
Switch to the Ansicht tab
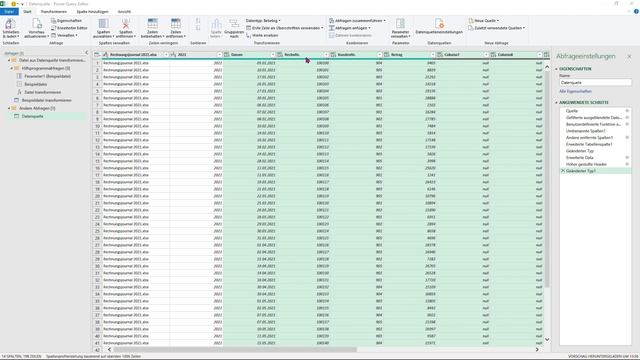click(x=124, y=11)
